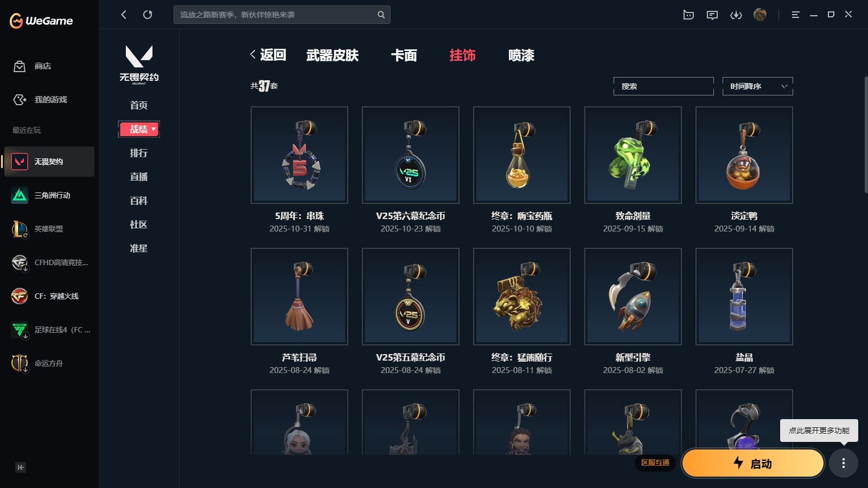
Task: Click the 搜索 search input field
Action: click(x=663, y=86)
